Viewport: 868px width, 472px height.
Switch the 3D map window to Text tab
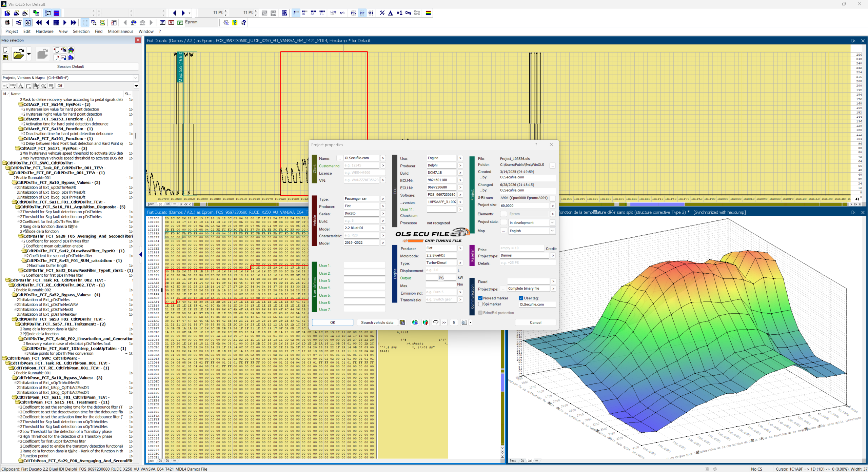click(x=513, y=460)
